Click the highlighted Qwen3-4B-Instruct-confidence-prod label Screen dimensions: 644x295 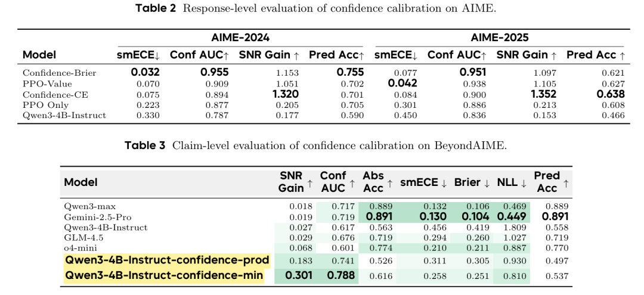167,260
